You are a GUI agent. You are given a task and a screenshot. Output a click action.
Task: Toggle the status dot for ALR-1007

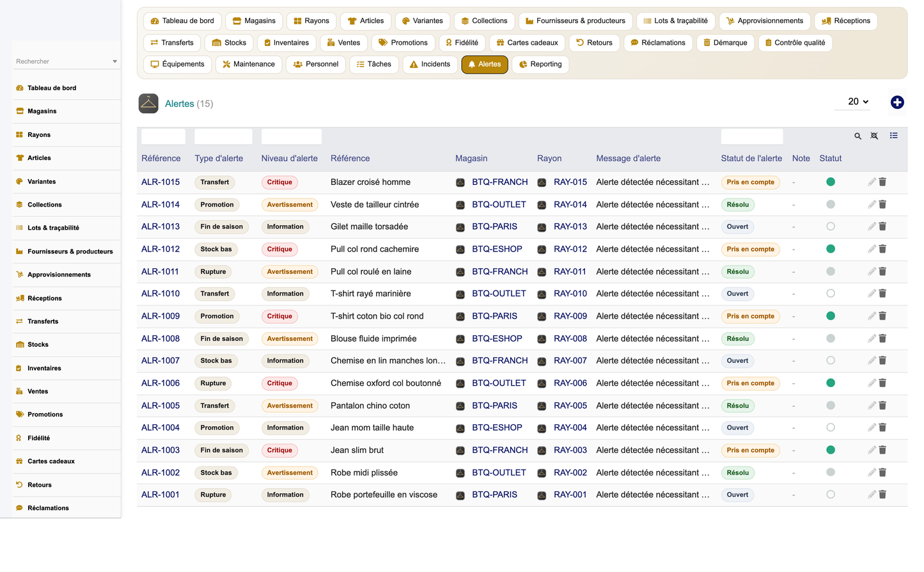831,361
